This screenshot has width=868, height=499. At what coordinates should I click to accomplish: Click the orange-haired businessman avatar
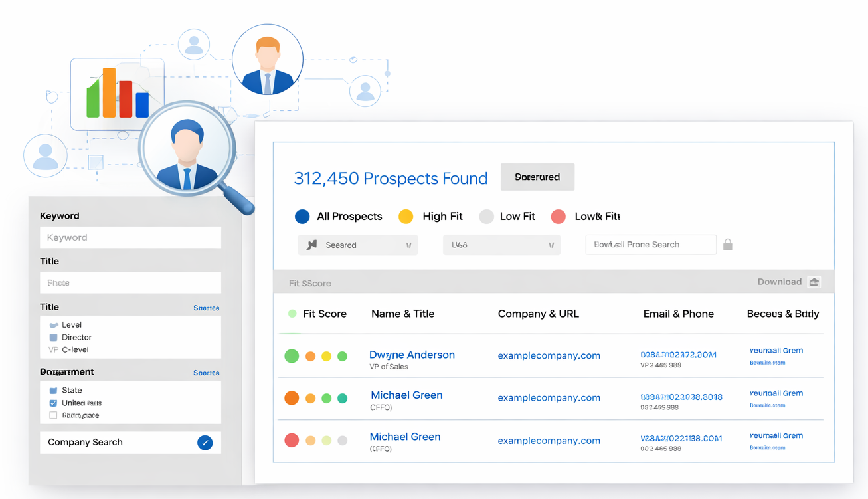point(268,60)
